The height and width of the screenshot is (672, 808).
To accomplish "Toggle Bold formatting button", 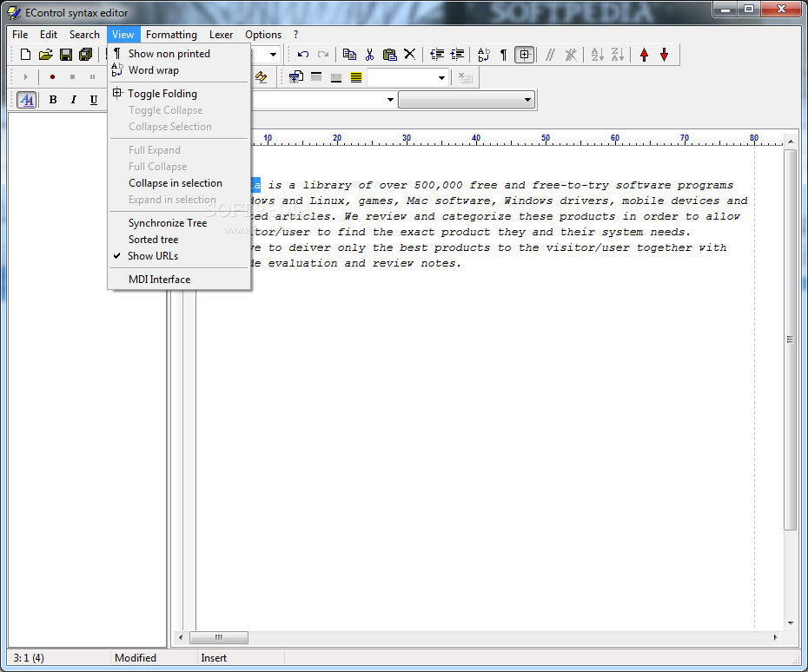I will coord(52,100).
